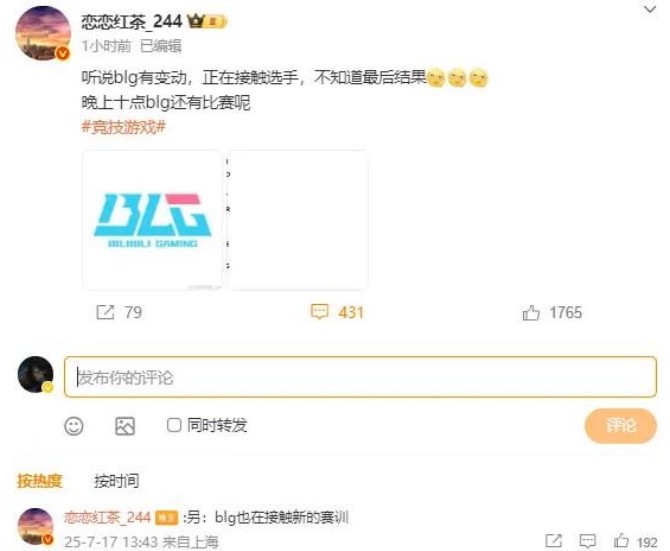Open the emoji picker smiley icon

[73, 426]
